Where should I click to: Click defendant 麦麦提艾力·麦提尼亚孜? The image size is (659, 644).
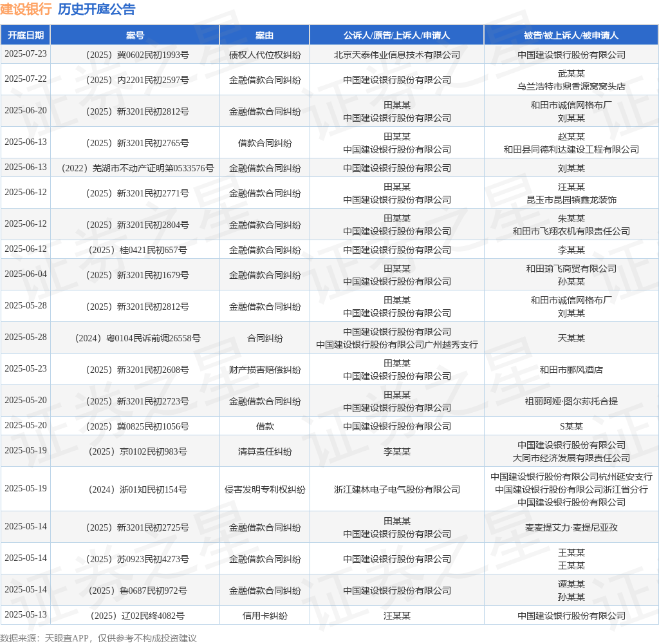coord(571,527)
